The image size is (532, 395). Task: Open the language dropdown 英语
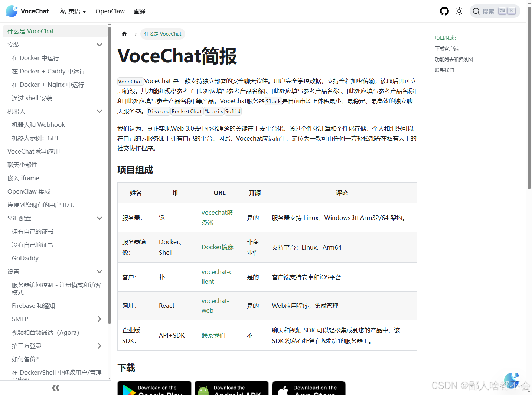click(73, 11)
